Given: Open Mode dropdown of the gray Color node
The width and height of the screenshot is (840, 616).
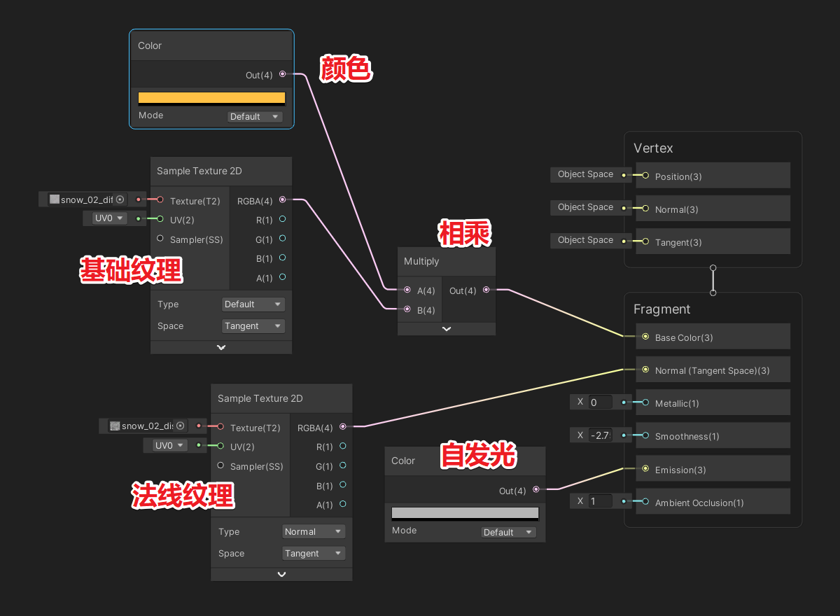Looking at the screenshot, I should pos(508,532).
